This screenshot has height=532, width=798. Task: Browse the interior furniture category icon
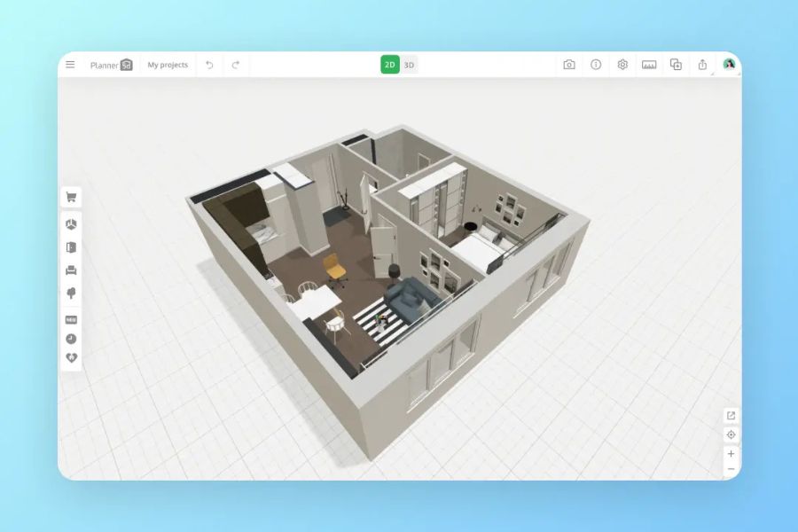pyautogui.click(x=71, y=270)
